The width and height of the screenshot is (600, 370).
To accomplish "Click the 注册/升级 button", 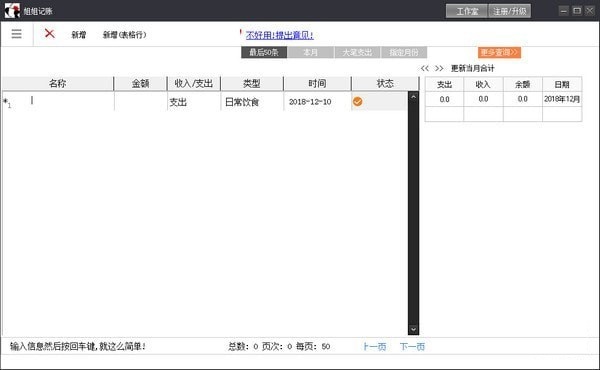I will (510, 11).
